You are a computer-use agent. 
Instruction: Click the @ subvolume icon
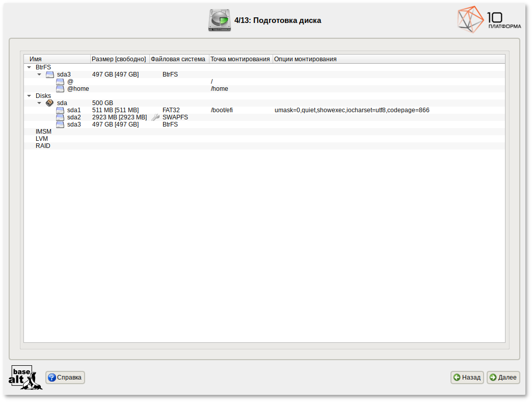point(60,81)
